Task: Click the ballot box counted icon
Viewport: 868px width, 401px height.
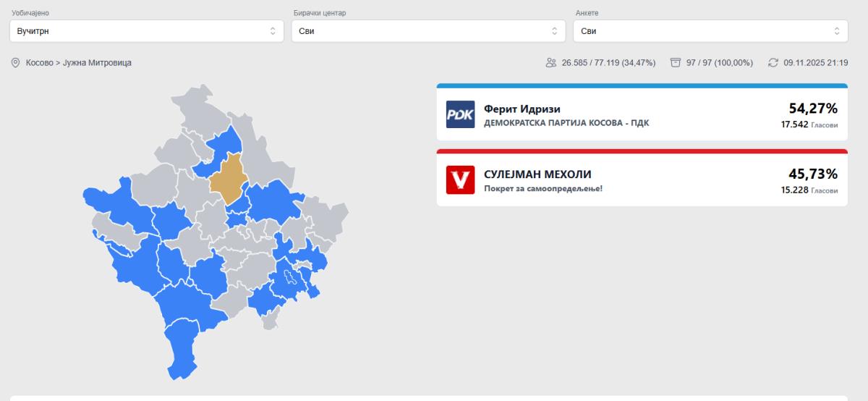Action: click(x=676, y=63)
